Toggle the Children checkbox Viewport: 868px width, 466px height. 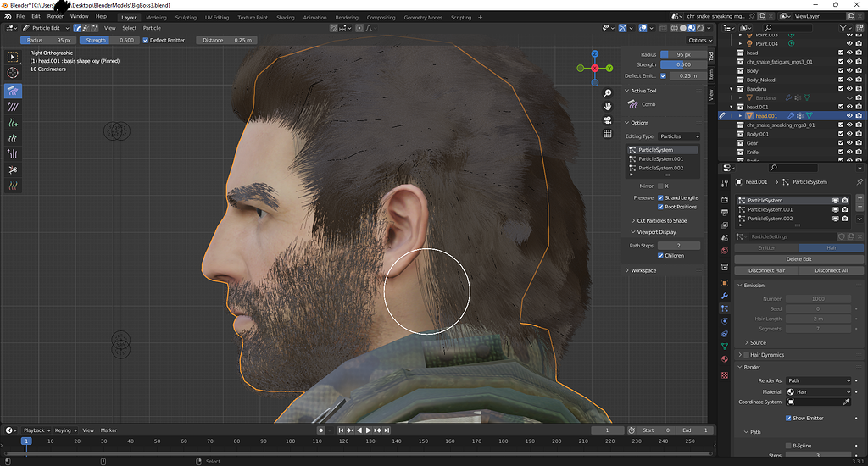click(660, 256)
